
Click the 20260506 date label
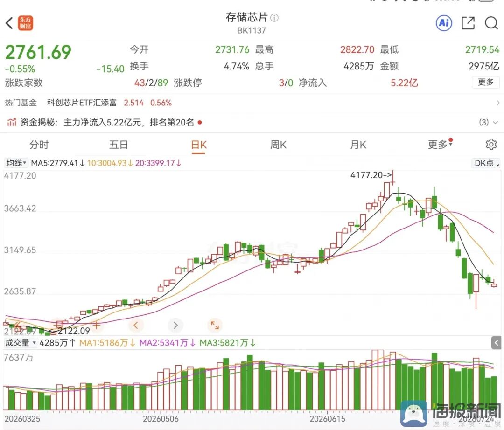pos(161,419)
